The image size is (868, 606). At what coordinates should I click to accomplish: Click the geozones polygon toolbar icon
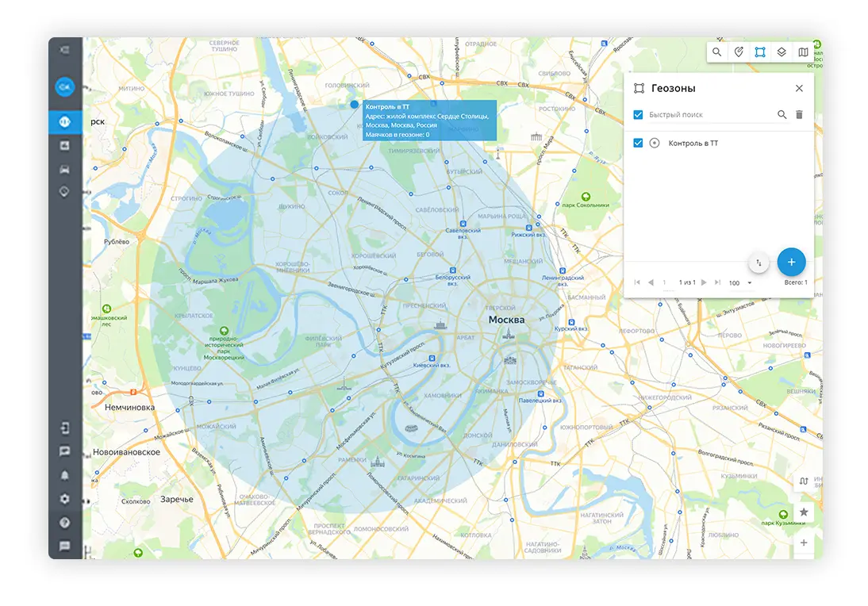pos(759,52)
